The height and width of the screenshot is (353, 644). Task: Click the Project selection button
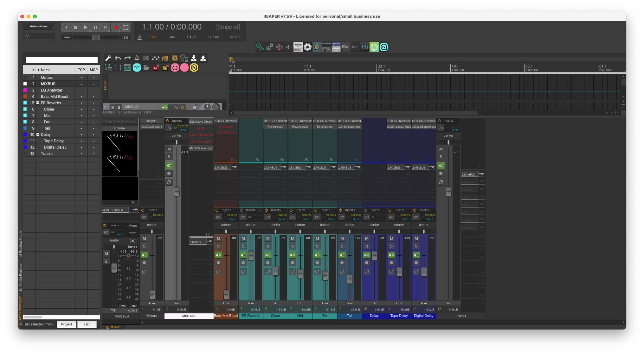point(67,324)
